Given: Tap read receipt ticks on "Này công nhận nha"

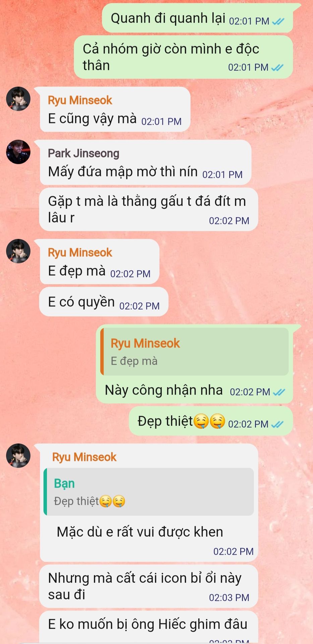Looking at the screenshot, I should point(279,392).
